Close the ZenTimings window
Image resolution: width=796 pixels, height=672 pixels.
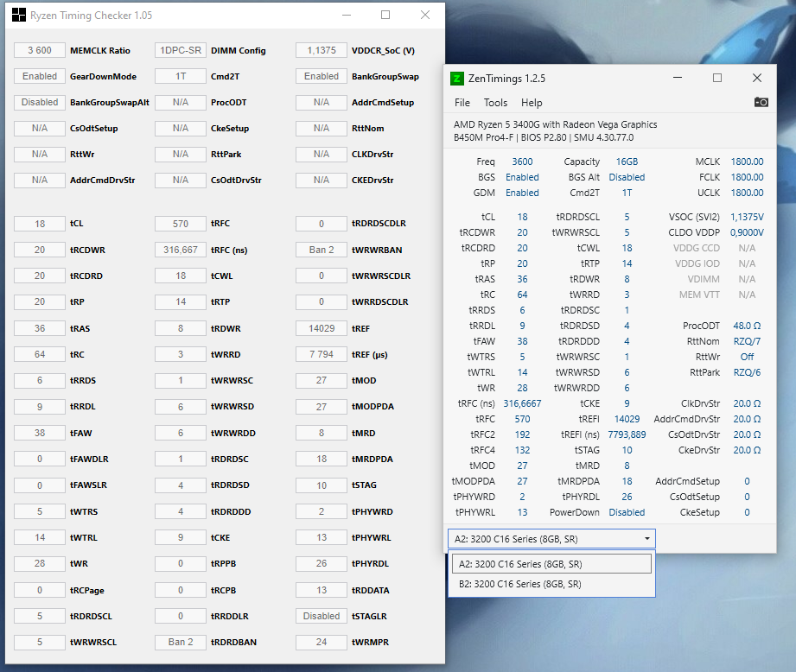[757, 78]
